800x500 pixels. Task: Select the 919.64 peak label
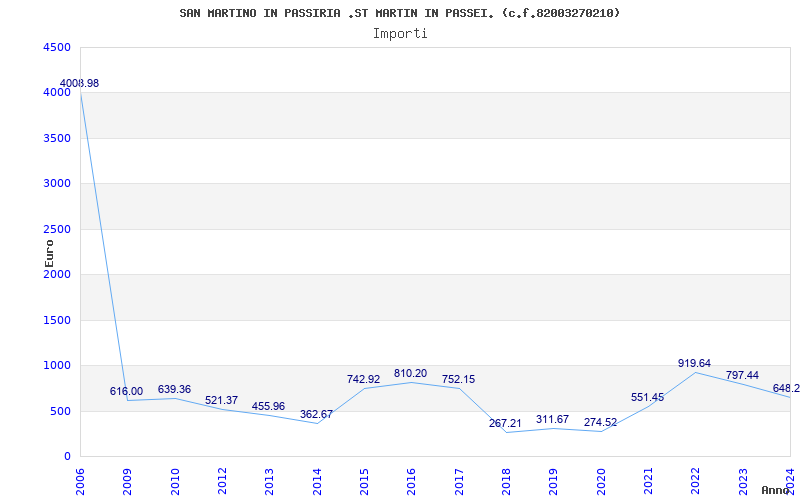click(x=694, y=363)
